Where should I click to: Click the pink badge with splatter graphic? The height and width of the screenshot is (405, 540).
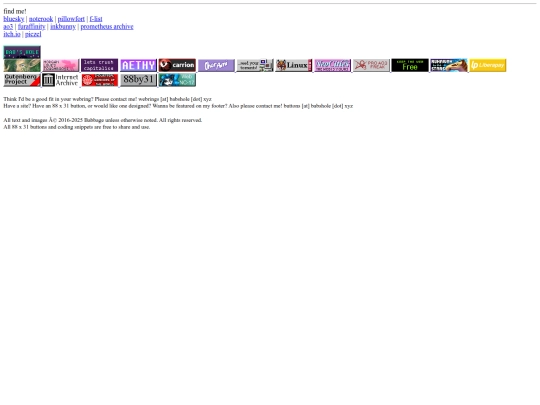[x=61, y=65]
